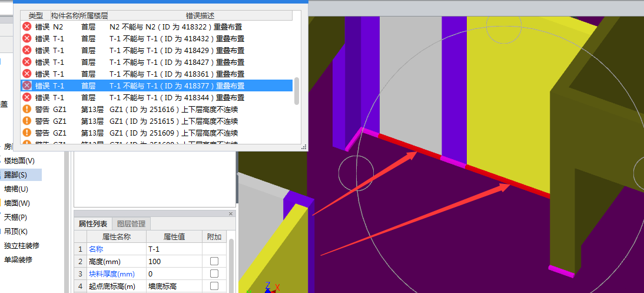
Task: Click the error icon for ID 418432 row
Action: pos(26,38)
